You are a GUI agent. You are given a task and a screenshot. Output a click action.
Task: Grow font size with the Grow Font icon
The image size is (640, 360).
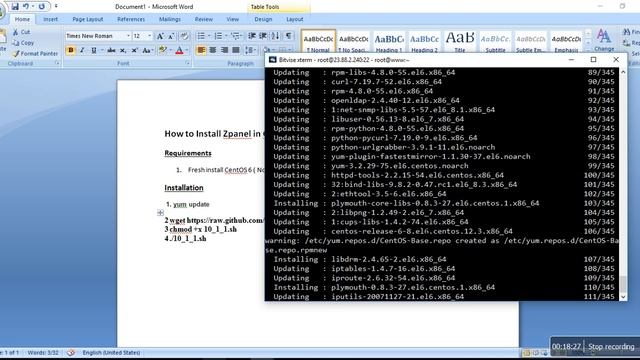[160, 36]
